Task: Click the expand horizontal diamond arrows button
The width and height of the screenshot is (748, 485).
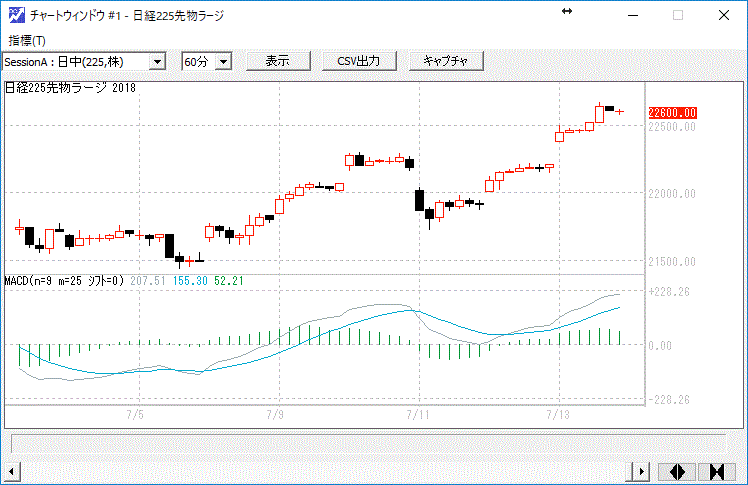Action: pos(677,472)
